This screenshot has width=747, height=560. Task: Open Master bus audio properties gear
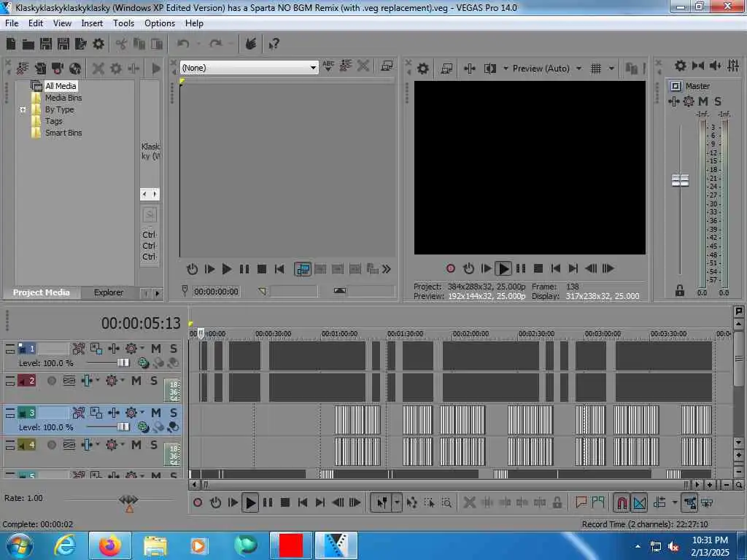click(x=681, y=66)
